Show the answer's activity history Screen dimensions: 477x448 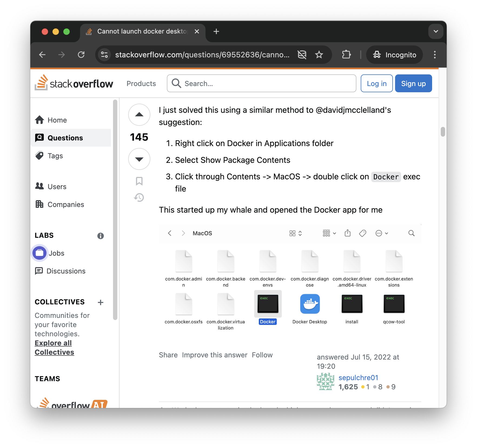pyautogui.click(x=139, y=197)
